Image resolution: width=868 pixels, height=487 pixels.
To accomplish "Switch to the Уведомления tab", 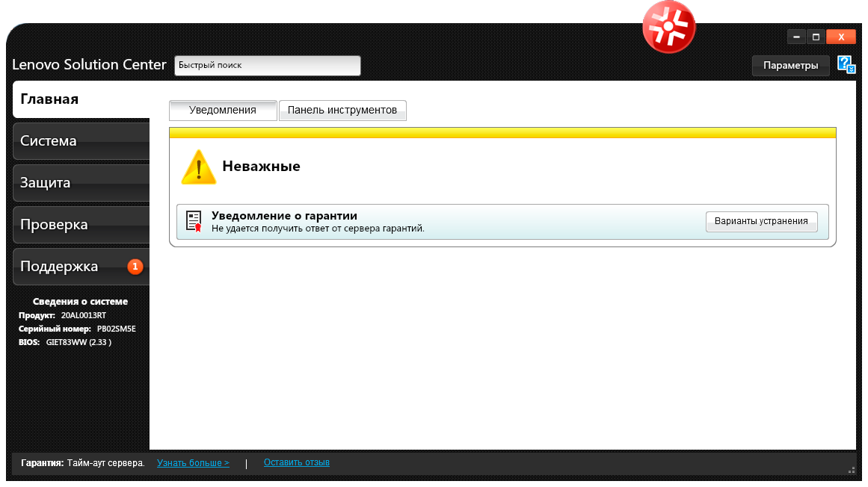I will (x=223, y=110).
